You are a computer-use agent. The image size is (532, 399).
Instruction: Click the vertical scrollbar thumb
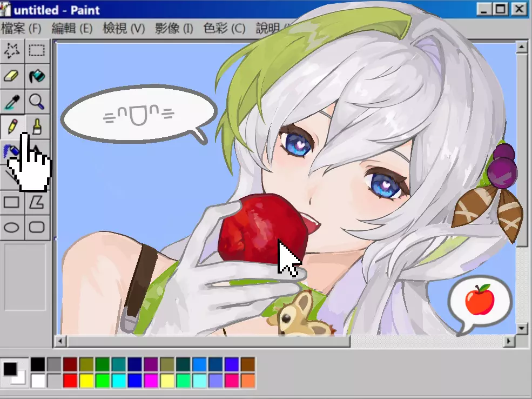coord(522,149)
